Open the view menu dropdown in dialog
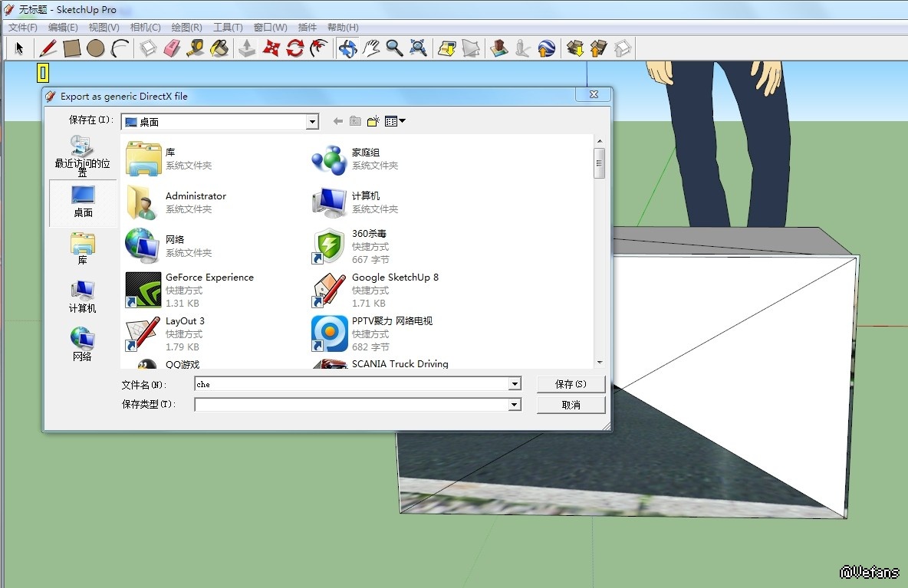This screenshot has width=908, height=588. coord(396,121)
